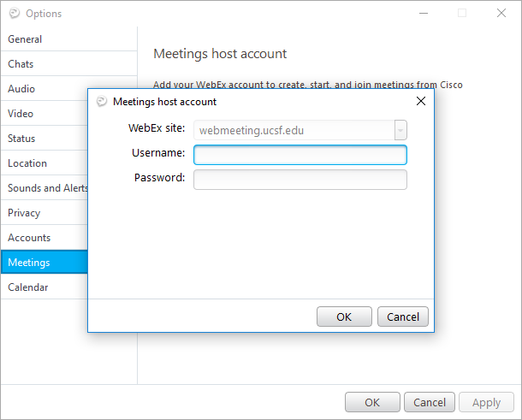Open the General options tab

pyautogui.click(x=69, y=39)
